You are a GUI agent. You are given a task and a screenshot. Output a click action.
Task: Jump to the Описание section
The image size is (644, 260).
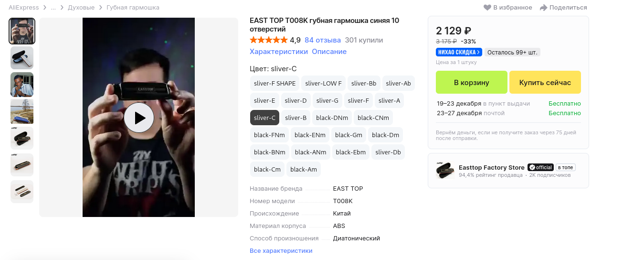pyautogui.click(x=329, y=52)
